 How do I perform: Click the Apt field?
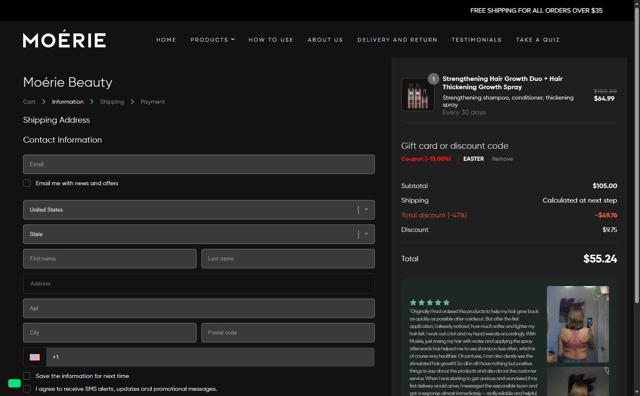click(199, 308)
